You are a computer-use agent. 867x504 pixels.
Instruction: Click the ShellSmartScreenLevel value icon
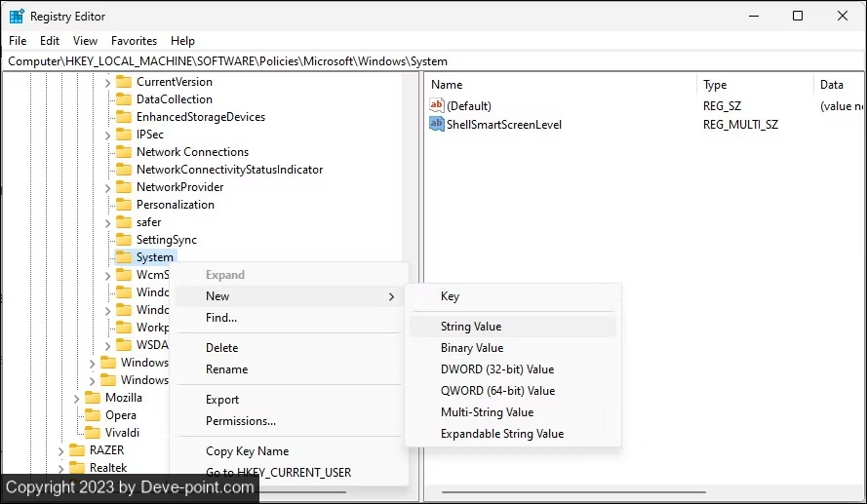pos(437,124)
